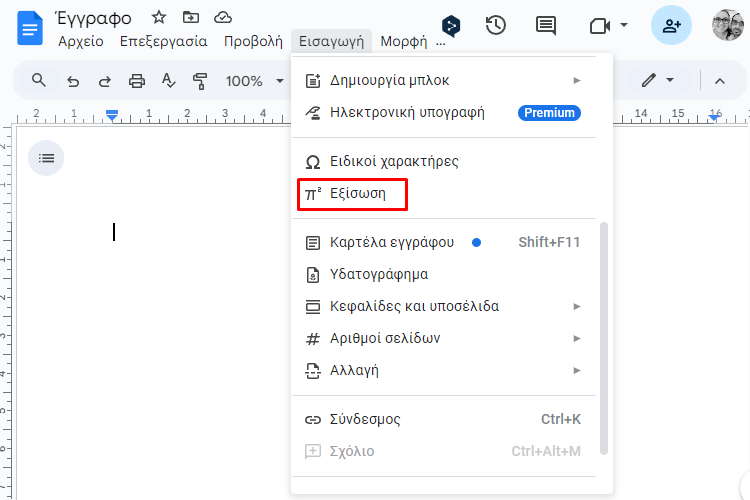The height and width of the screenshot is (500, 750).
Task: Click Σύνδεσμος menu entry
Action: 443,419
